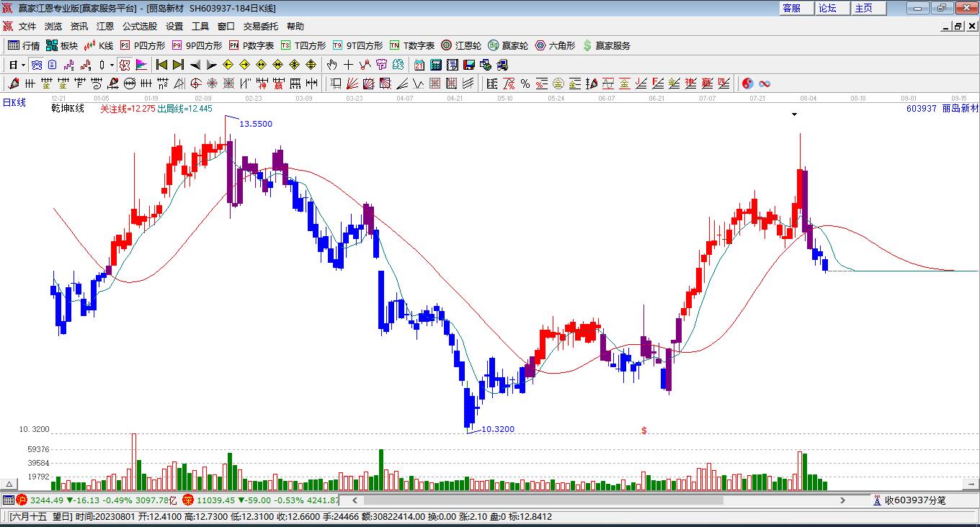The width and height of the screenshot is (980, 527).
Task: Open the 9T四方形 tool
Action: point(357,45)
